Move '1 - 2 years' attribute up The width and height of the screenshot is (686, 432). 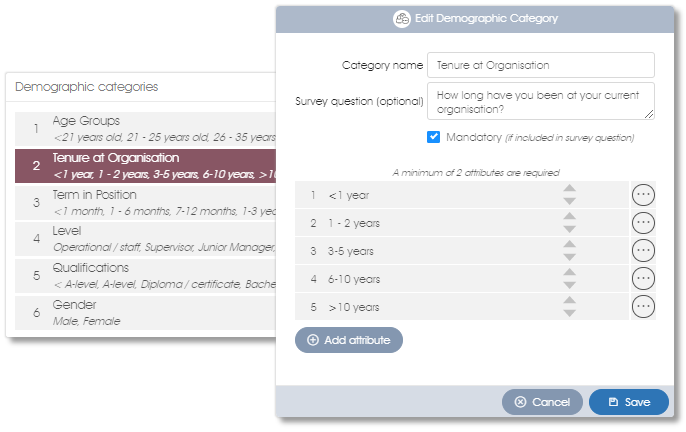569,216
